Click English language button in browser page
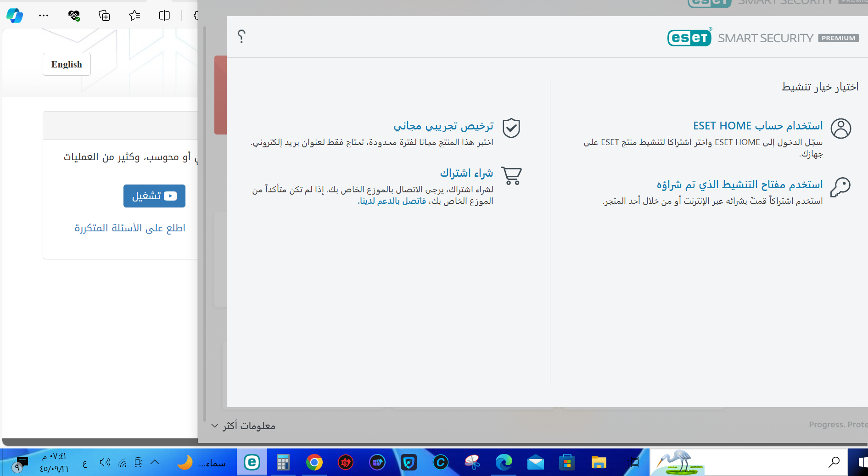Image resolution: width=868 pixels, height=476 pixels. pos(67,64)
